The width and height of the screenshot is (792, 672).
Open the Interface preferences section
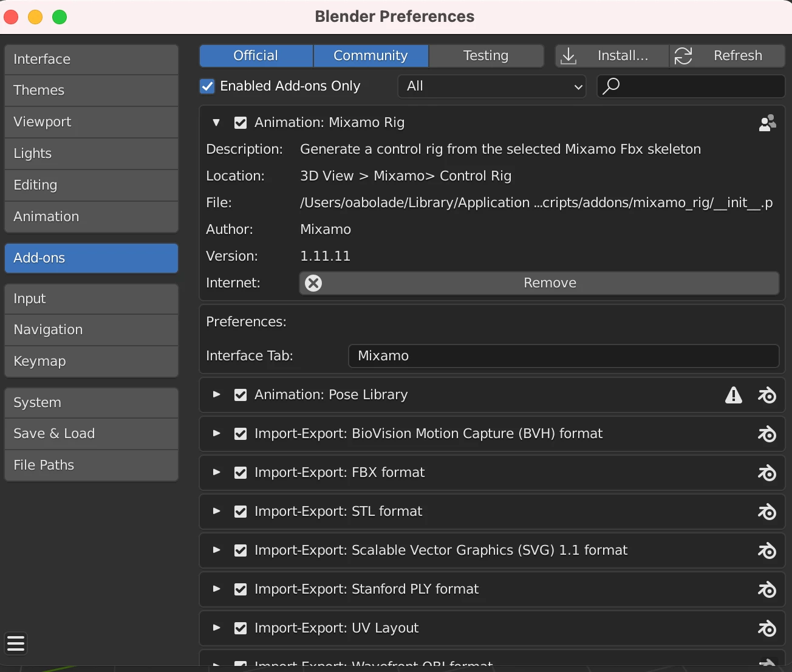point(92,60)
